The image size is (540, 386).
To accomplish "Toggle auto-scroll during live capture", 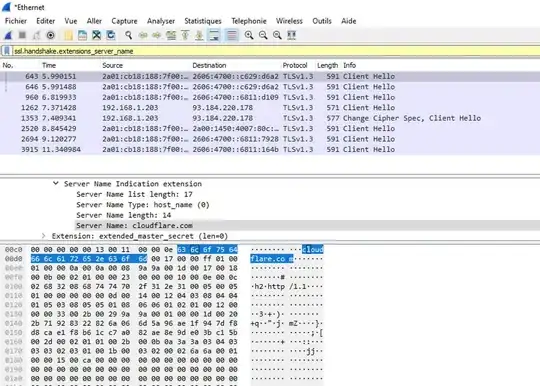I will pos(214,35).
